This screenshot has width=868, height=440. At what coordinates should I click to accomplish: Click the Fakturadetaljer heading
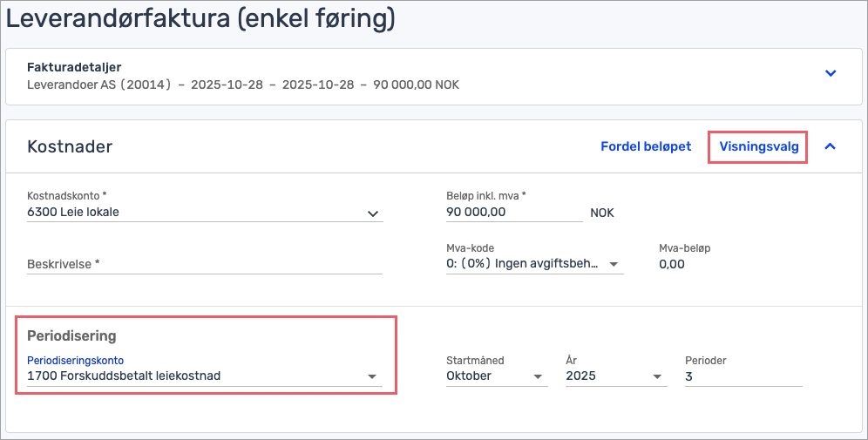(x=74, y=67)
